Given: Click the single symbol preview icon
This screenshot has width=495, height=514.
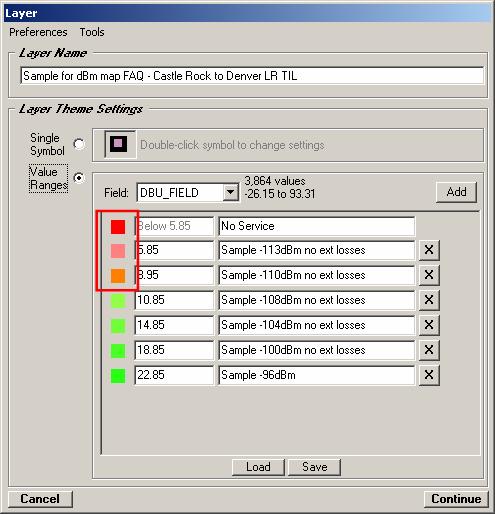Looking at the screenshot, I should click(x=120, y=144).
